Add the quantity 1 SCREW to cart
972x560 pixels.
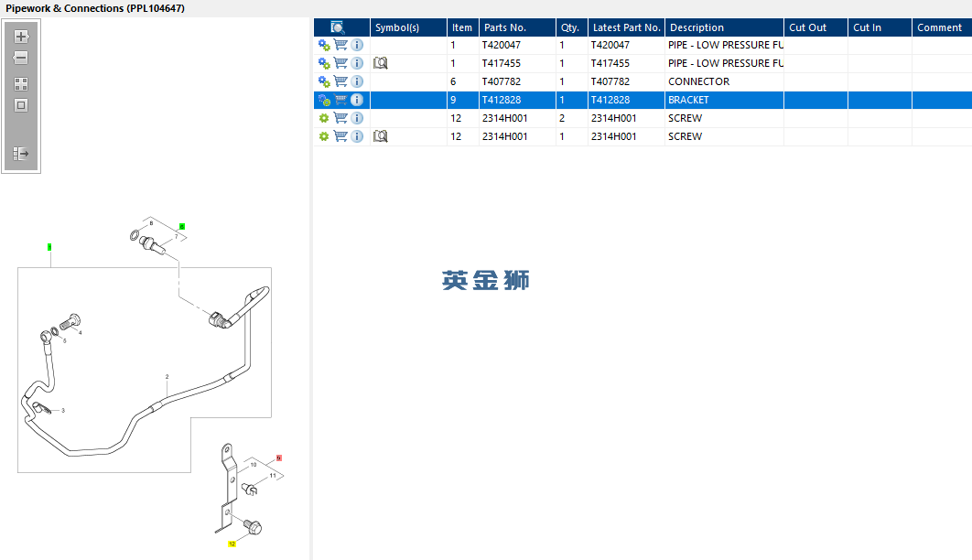(340, 135)
